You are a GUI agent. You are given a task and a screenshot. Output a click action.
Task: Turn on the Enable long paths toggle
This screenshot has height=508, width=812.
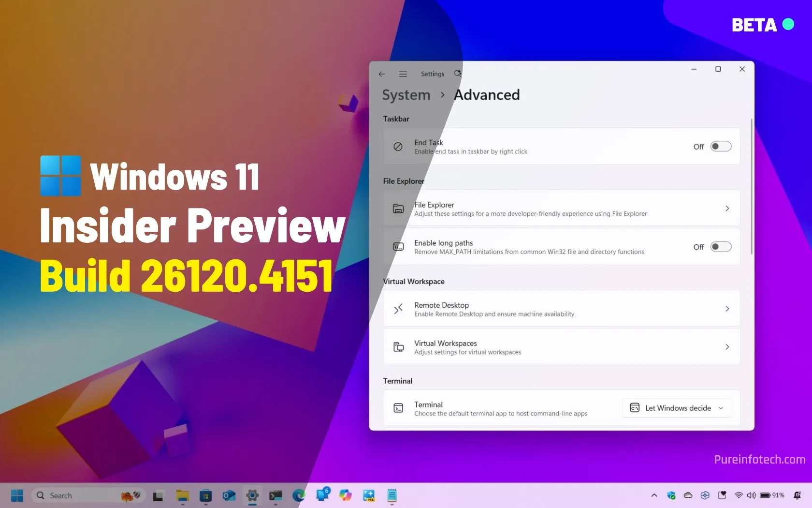(x=721, y=247)
